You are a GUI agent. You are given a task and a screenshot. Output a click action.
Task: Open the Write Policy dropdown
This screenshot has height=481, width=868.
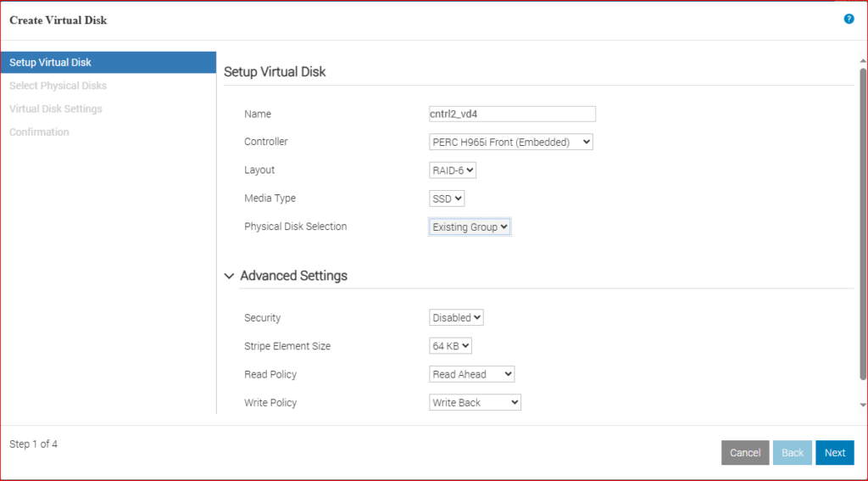[475, 403]
